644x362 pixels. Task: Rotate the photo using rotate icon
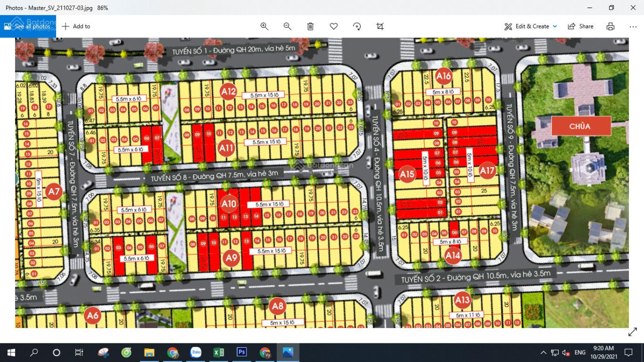coord(357,26)
